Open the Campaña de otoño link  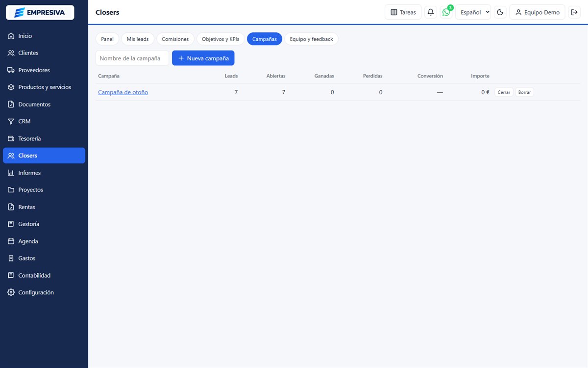[x=123, y=92]
